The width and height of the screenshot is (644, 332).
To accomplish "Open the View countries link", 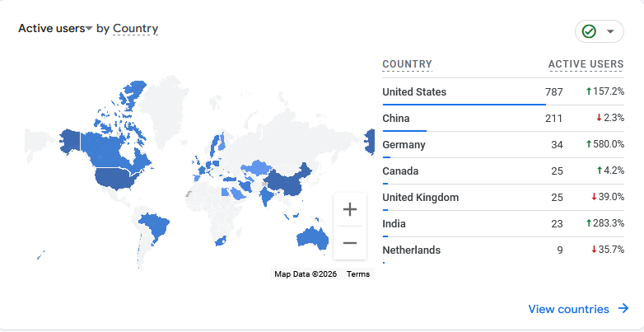I will click(568, 309).
